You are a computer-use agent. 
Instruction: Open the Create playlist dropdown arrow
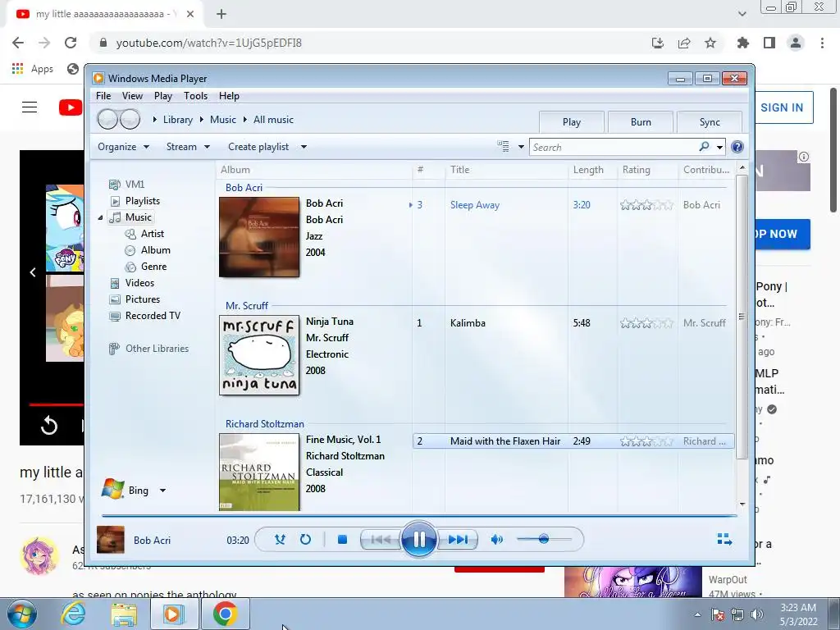coord(304,147)
